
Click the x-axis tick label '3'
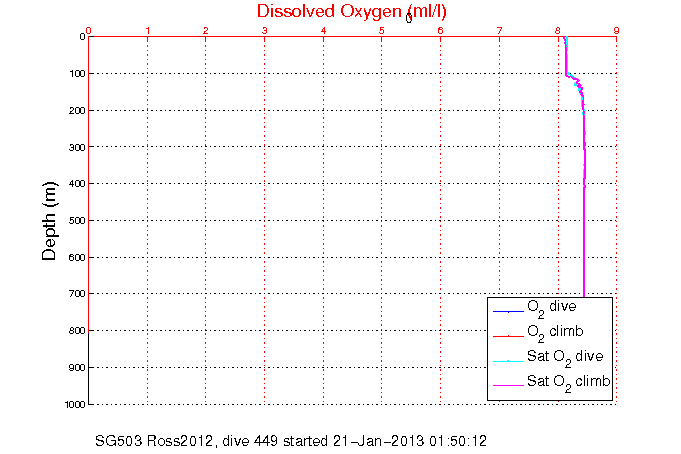[x=264, y=31]
